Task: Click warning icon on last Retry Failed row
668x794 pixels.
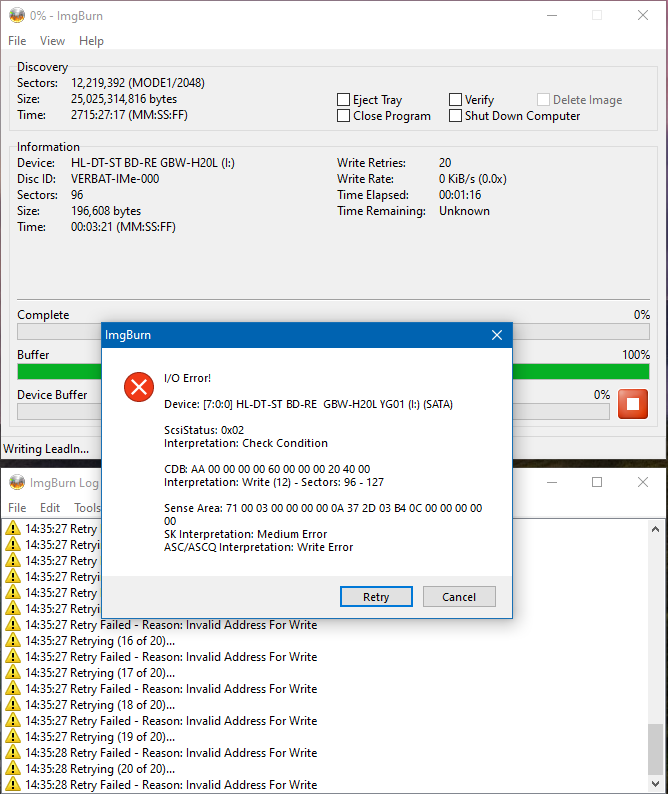Action: click(x=13, y=784)
